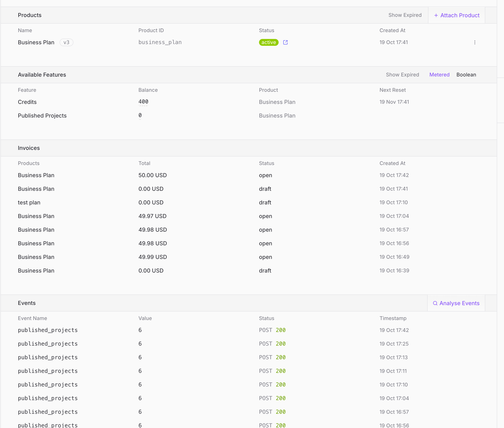Select the published_projects event at 17:42
This screenshot has height=428, width=504.
[48, 330]
